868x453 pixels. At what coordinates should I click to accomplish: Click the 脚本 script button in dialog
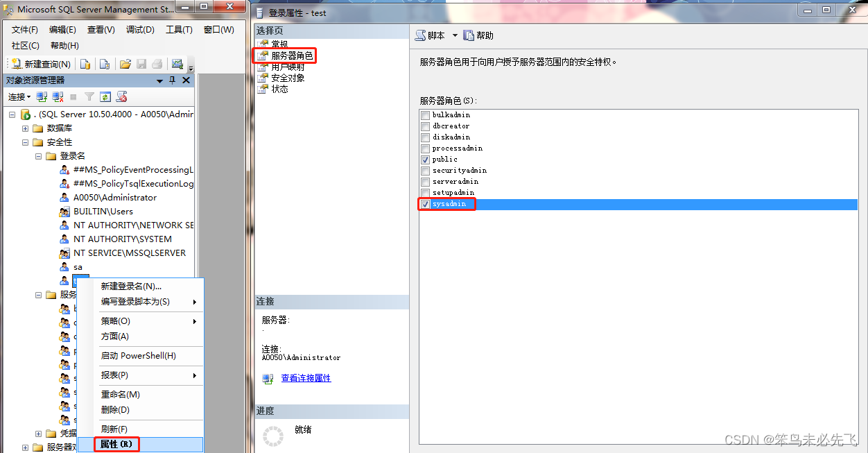pyautogui.click(x=431, y=35)
